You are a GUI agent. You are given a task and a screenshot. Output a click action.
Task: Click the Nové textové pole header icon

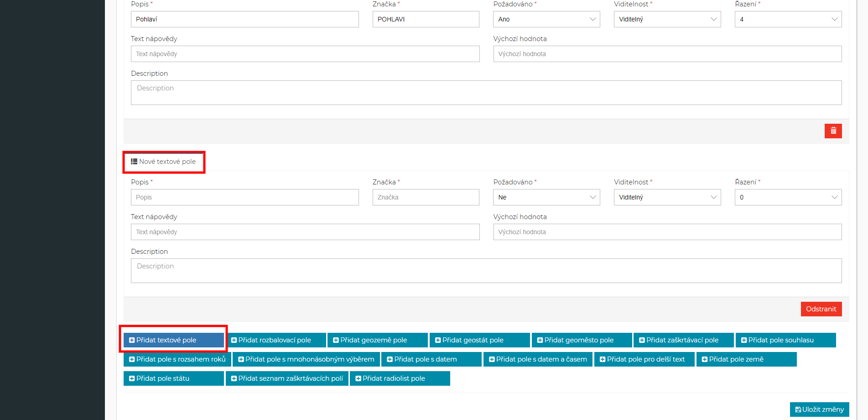point(134,162)
